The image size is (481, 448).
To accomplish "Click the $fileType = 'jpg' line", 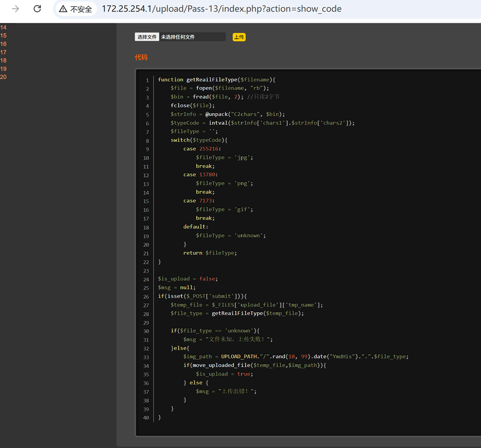I will (x=225, y=158).
